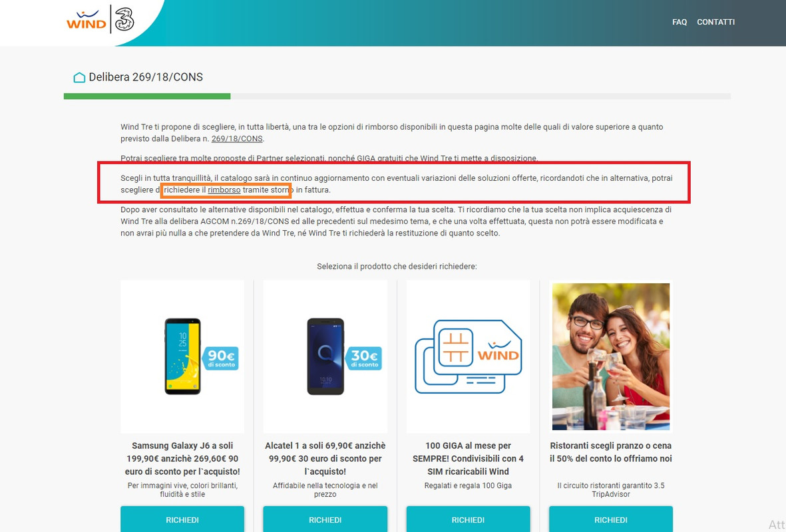Select the Alcatel 1 phone image
This screenshot has height=532, width=786.
[x=325, y=356]
